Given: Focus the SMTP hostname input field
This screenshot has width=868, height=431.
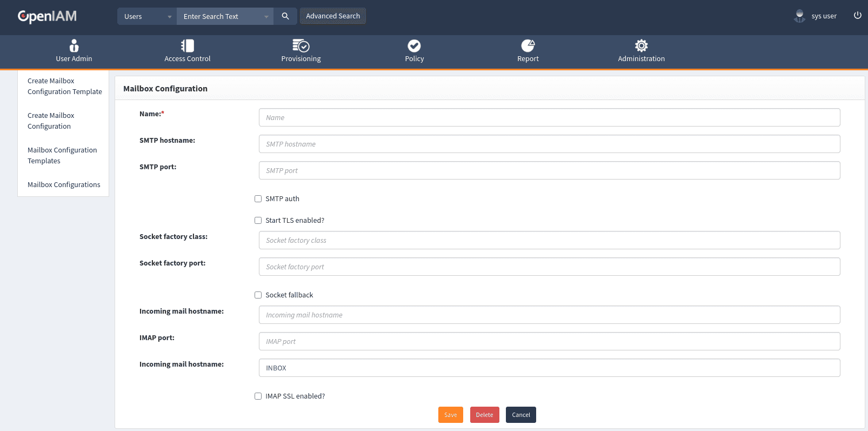Looking at the screenshot, I should click(x=549, y=144).
